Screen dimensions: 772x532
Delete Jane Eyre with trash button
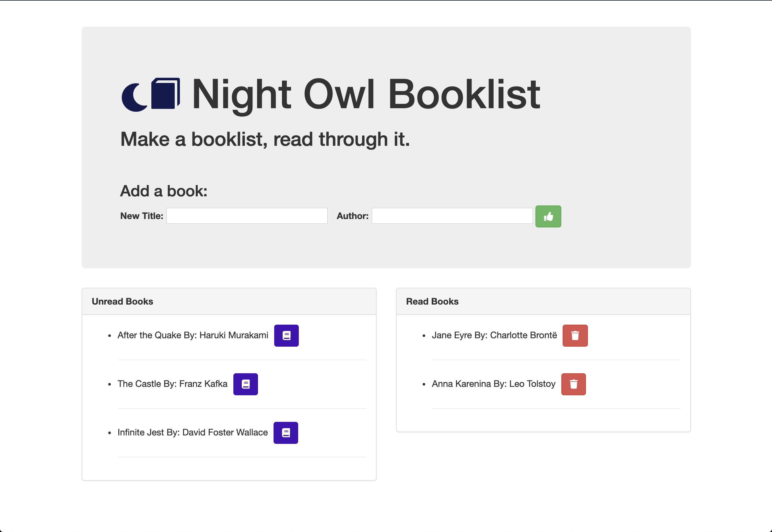click(575, 335)
